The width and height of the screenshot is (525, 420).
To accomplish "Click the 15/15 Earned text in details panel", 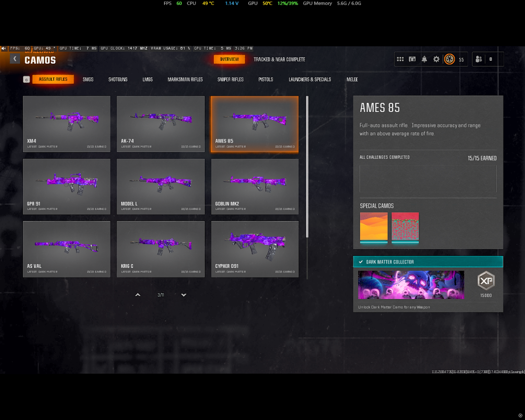I will (482, 158).
